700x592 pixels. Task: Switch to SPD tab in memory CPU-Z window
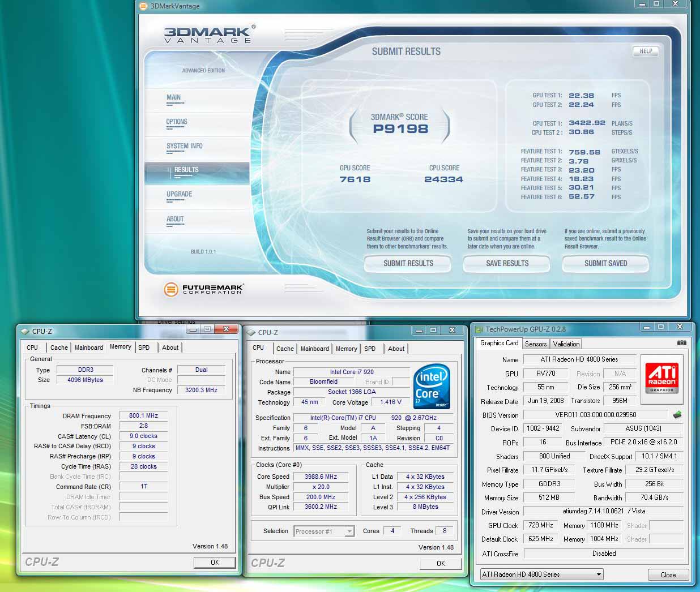tap(144, 348)
